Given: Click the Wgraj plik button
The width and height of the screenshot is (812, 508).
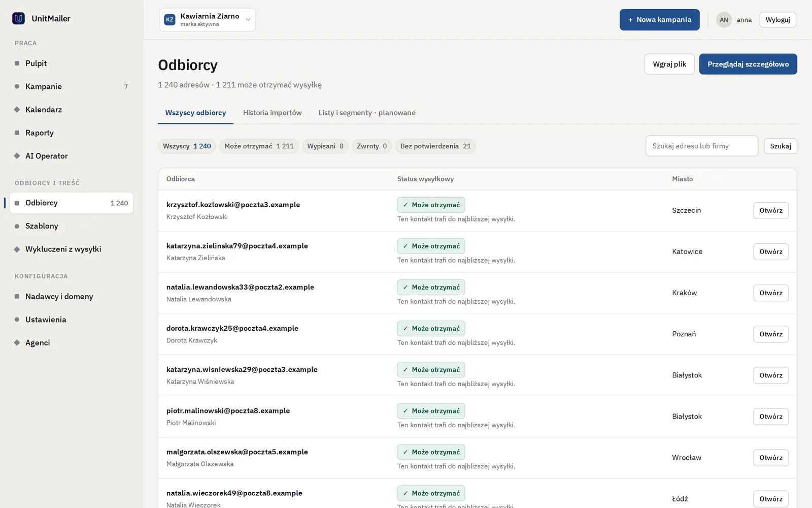Looking at the screenshot, I should click(x=669, y=64).
